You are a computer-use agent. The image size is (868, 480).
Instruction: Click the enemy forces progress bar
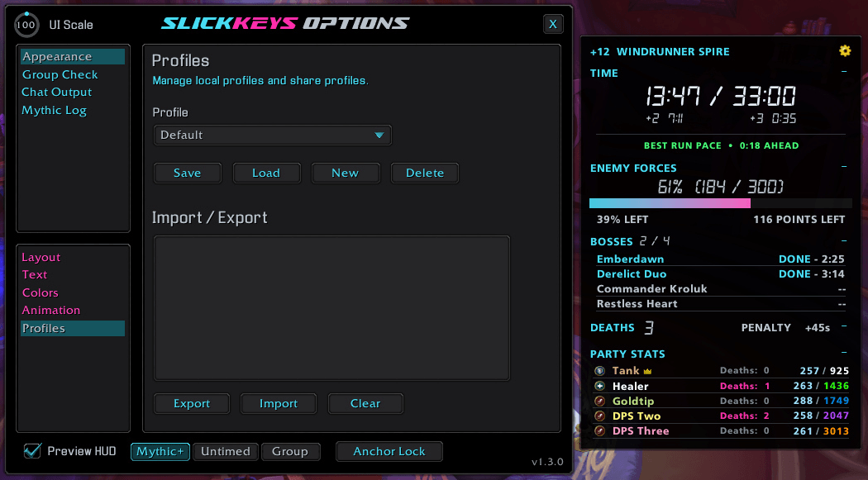[720, 203]
